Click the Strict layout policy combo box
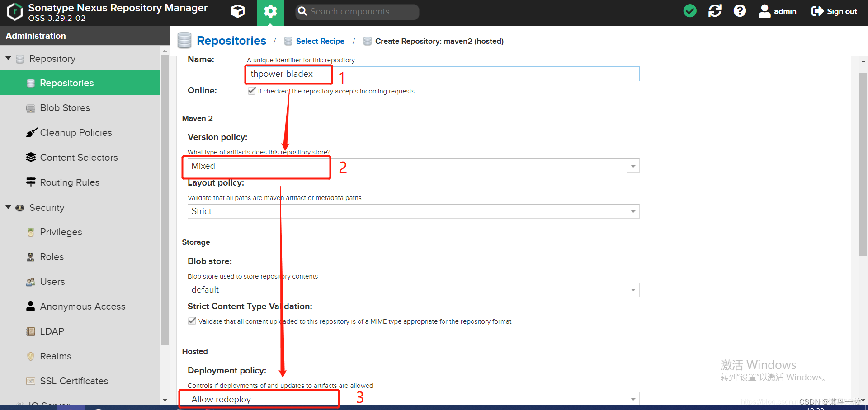The image size is (868, 410). [x=413, y=211]
